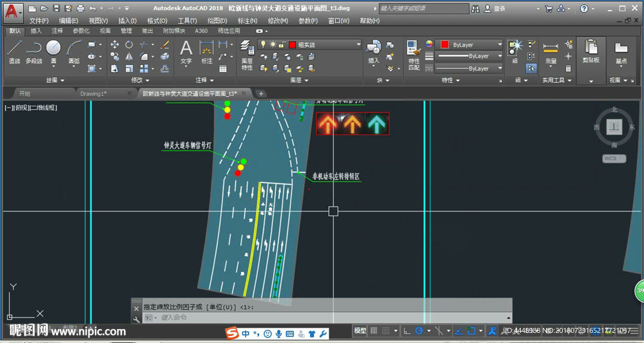This screenshot has width=644, height=343.
Task: Expand the 修改 panel flyout
Action: pos(140,81)
